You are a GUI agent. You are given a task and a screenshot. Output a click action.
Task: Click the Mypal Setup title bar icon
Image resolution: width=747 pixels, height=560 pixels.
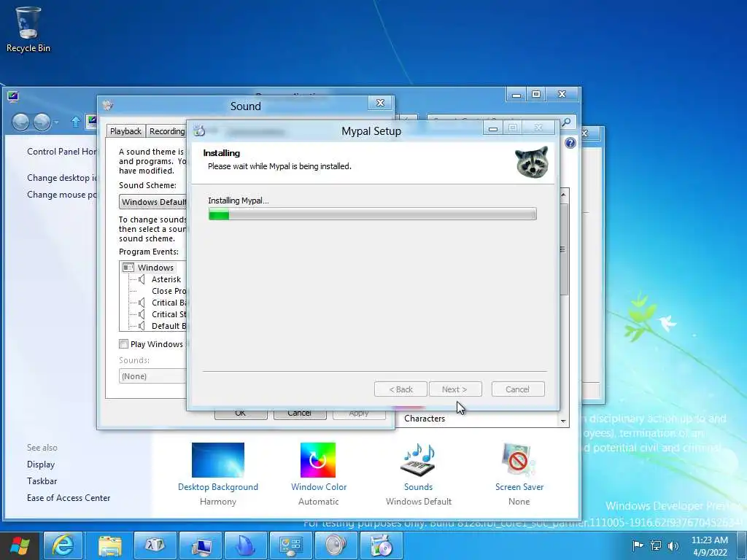click(199, 130)
